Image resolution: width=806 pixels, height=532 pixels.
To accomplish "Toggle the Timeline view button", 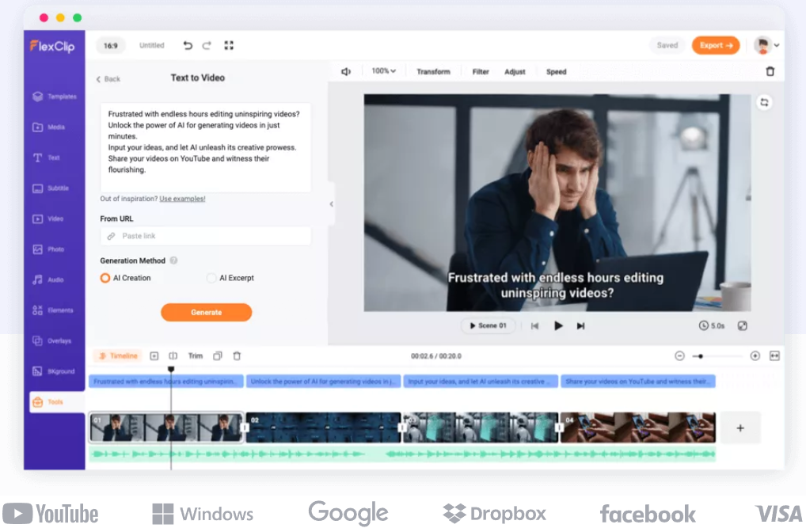I will point(118,355).
